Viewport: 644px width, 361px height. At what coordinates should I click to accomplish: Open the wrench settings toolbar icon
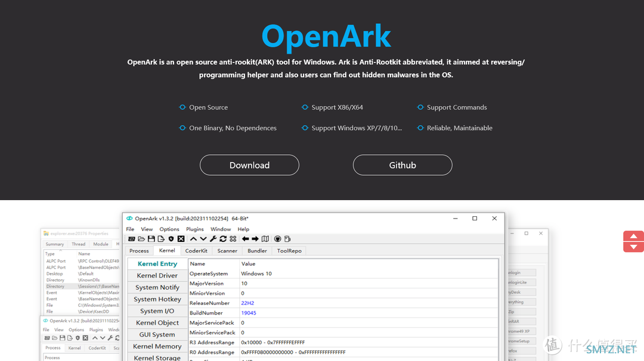pyautogui.click(x=213, y=239)
